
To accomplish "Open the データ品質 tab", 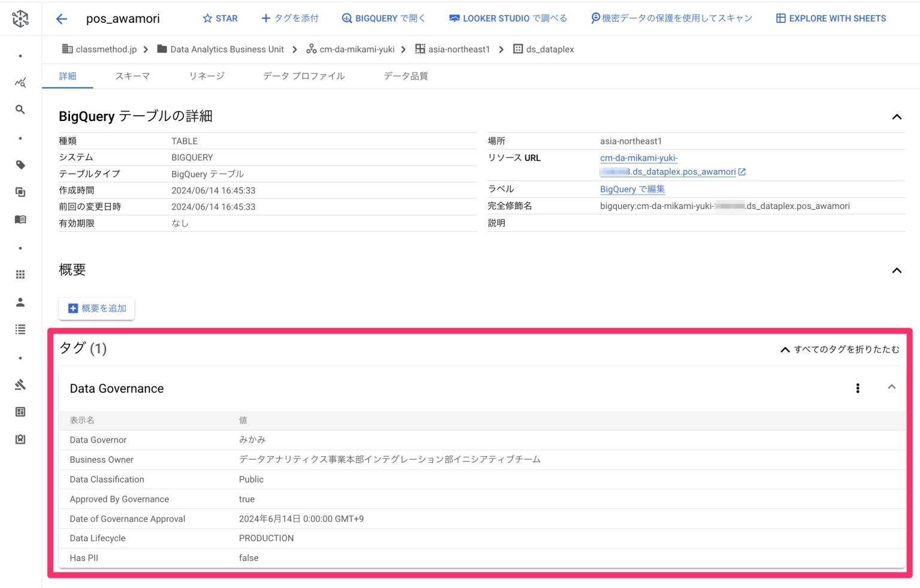I will click(405, 76).
